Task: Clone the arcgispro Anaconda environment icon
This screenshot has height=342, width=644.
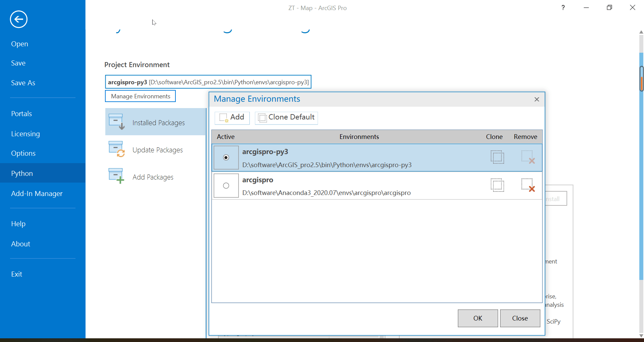Action: [x=497, y=185]
